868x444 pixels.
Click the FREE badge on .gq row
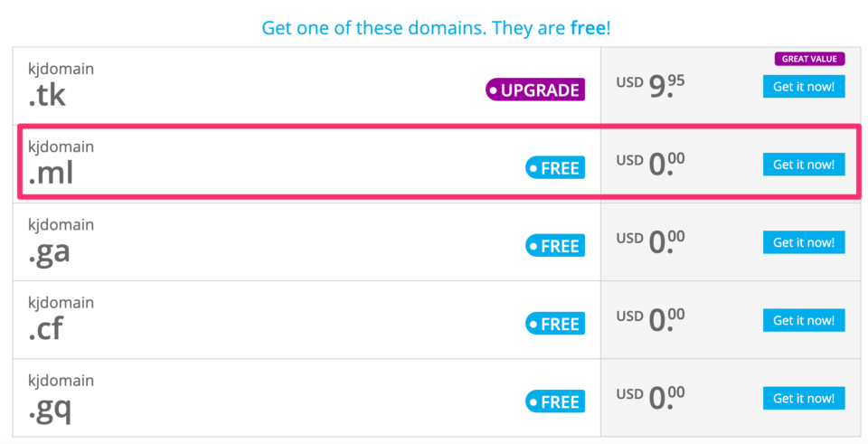555,401
